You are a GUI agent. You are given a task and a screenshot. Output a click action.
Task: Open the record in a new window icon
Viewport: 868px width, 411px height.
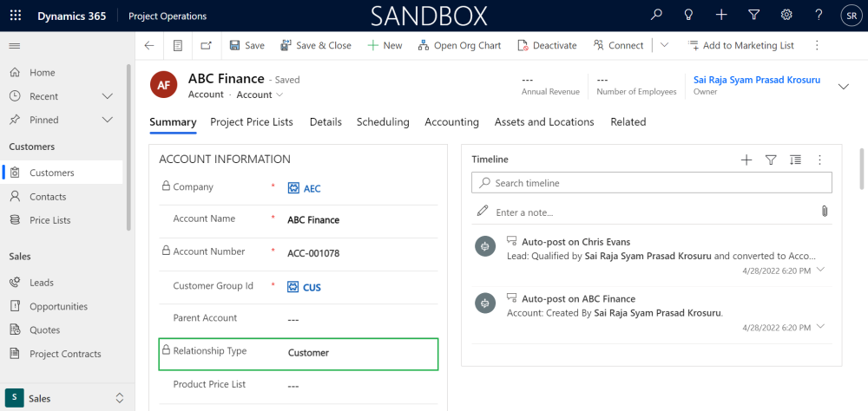[206, 45]
